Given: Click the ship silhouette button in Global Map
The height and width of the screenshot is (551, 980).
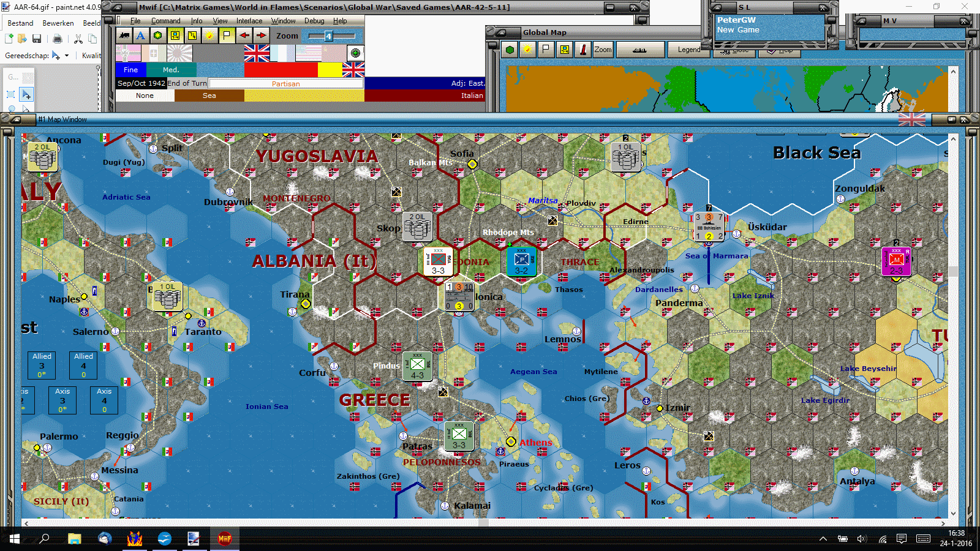Looking at the screenshot, I should pyautogui.click(x=640, y=50).
